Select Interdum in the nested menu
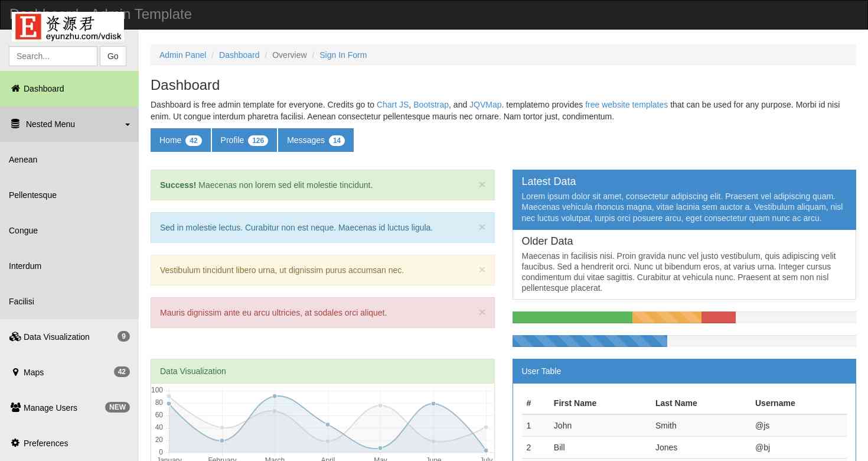Screen dimensions: 868x461 click(x=69, y=266)
